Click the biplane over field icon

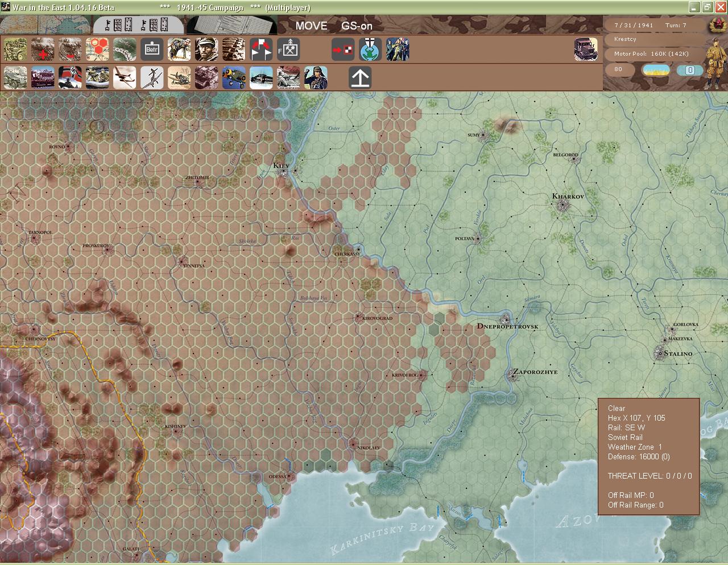pyautogui.click(x=179, y=78)
